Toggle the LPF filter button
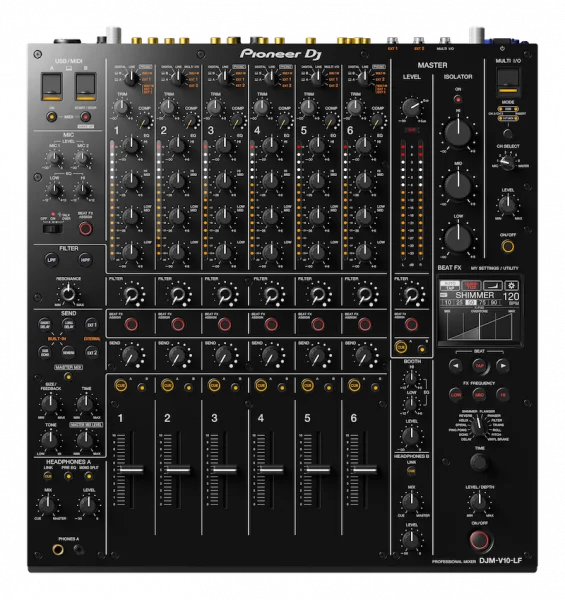Image resolution: width=565 pixels, height=600 pixels. coord(51,260)
